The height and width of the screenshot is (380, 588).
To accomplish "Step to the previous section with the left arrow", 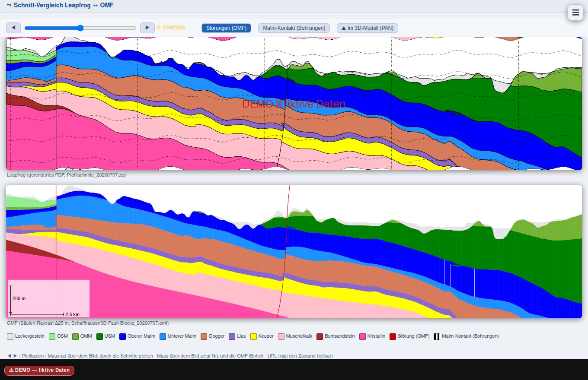I will 13,28.
